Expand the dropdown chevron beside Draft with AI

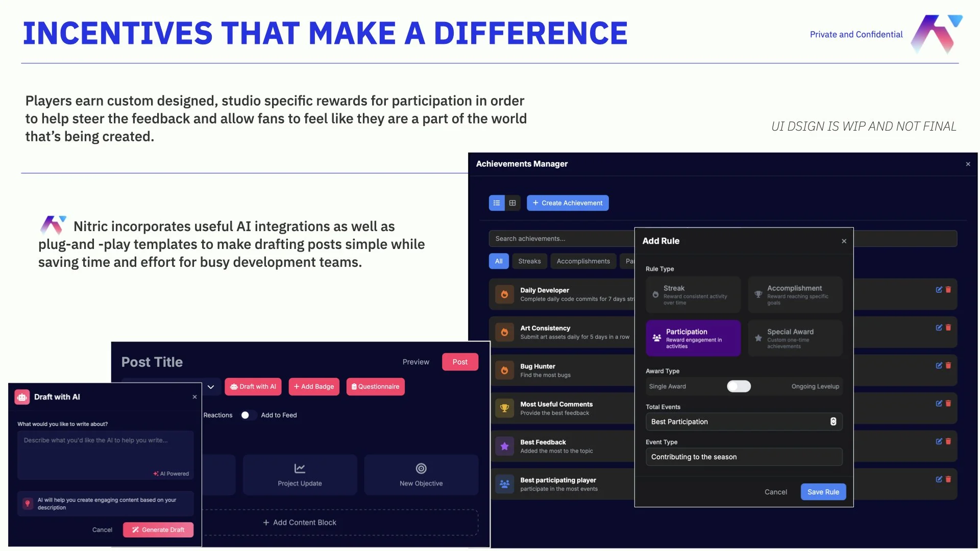point(211,387)
